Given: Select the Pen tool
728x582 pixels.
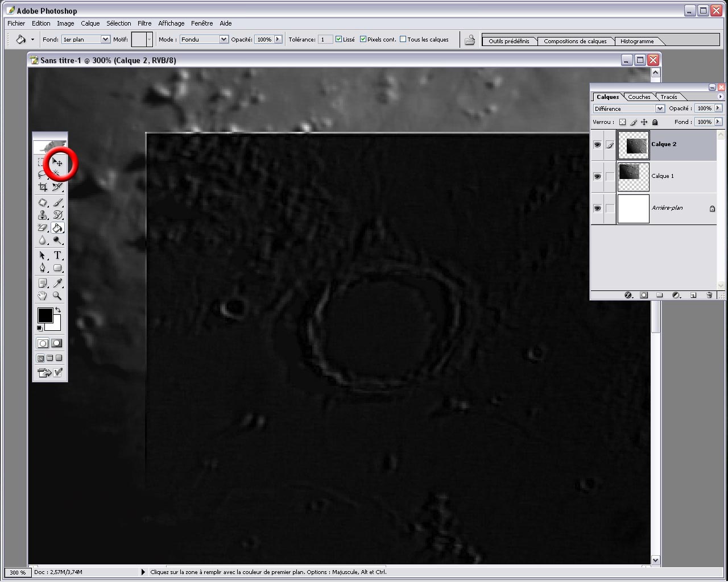Looking at the screenshot, I should point(43,268).
